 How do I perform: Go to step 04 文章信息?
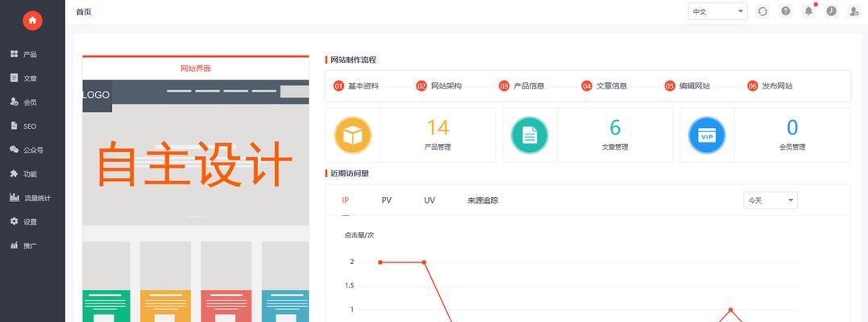pos(604,86)
